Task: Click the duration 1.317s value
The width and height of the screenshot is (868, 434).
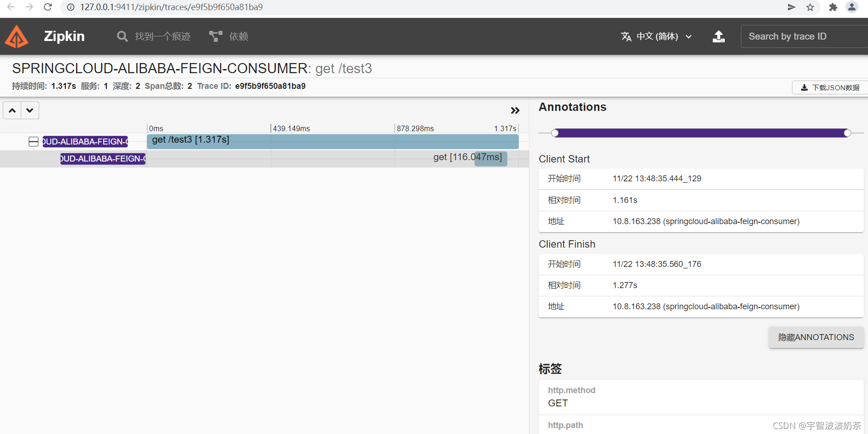Action: [x=64, y=86]
